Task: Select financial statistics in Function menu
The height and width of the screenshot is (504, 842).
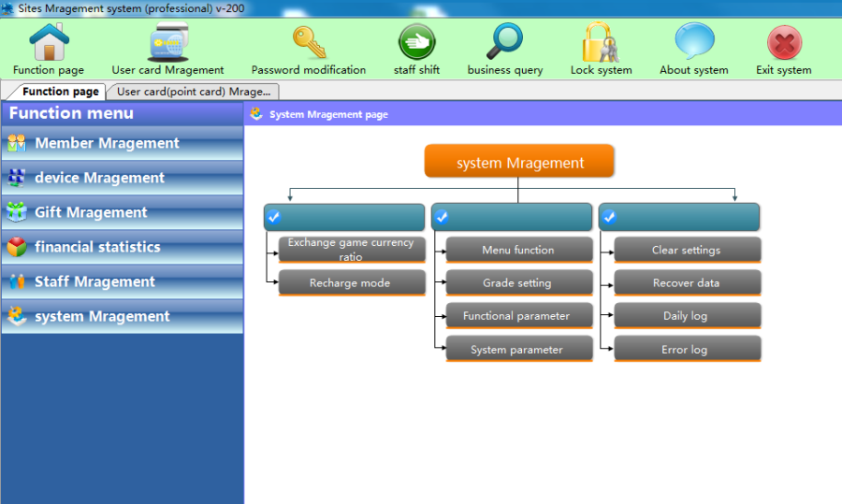Action: [123, 247]
